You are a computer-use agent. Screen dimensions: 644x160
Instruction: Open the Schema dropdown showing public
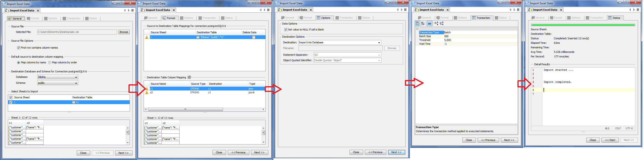pyautogui.click(x=58, y=83)
